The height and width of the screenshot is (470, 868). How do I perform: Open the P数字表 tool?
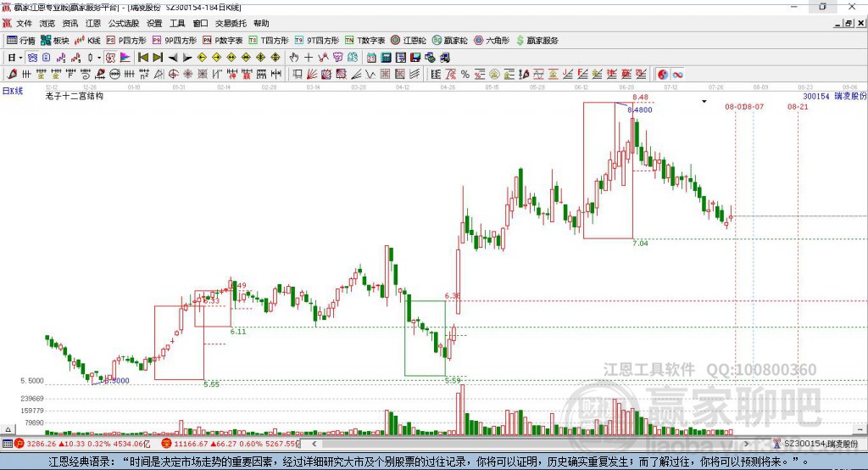223,41
